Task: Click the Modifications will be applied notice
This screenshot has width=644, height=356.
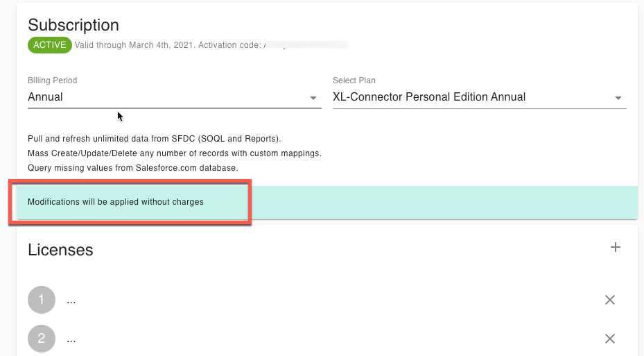Action: click(x=116, y=202)
